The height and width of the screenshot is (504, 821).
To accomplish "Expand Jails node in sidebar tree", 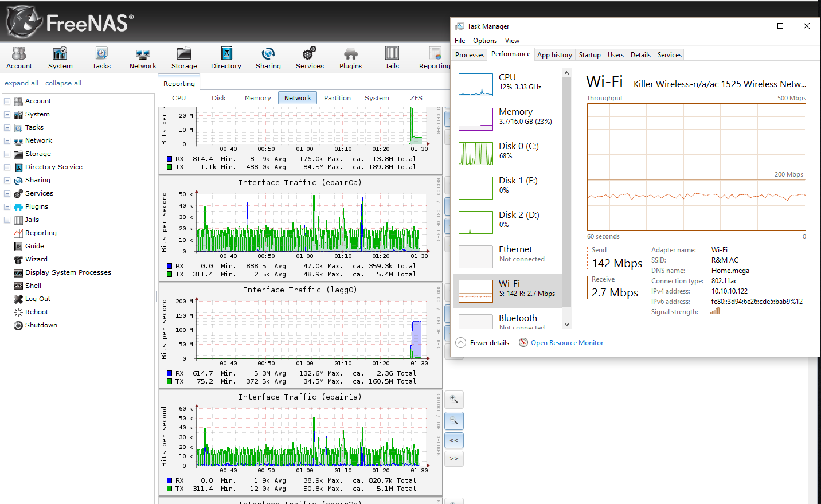I will 7,220.
